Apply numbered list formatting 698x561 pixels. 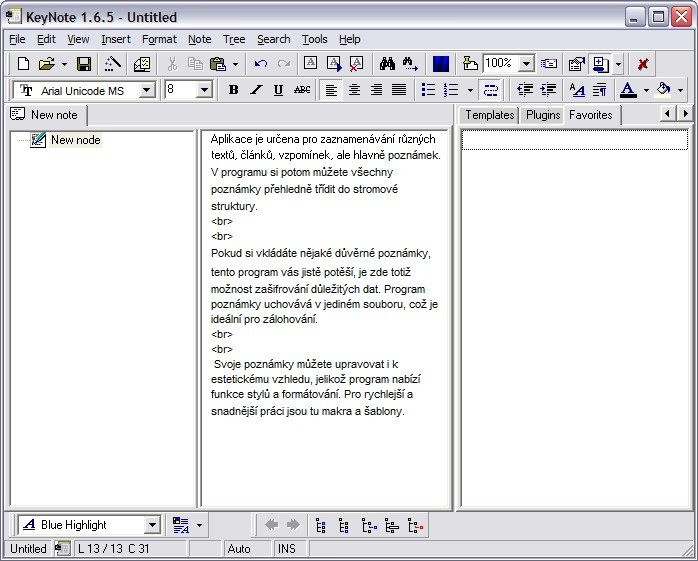(451, 90)
